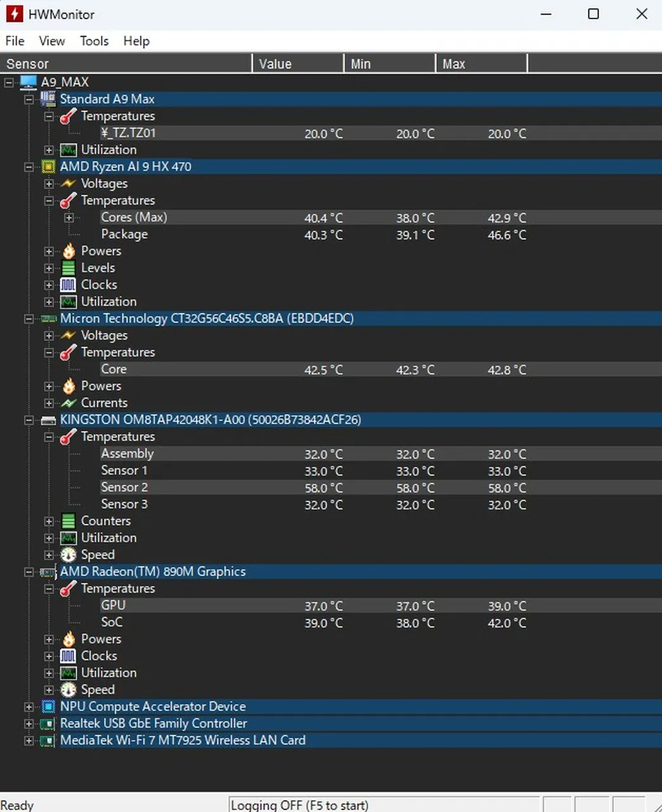Click the Powers flame icon under AMD Radeon
The image size is (662, 812).
(68, 639)
